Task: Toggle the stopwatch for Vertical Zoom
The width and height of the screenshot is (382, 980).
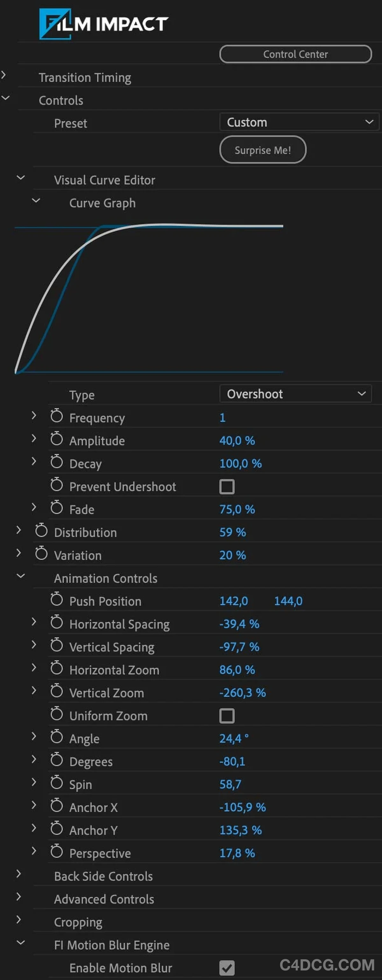Action: click(56, 691)
